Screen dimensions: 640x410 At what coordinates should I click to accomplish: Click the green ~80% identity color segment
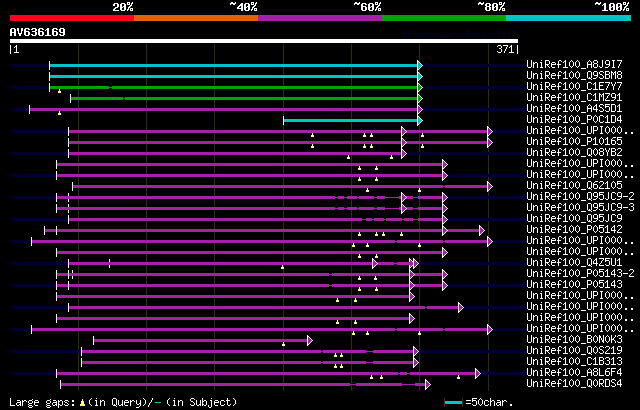[444, 18]
